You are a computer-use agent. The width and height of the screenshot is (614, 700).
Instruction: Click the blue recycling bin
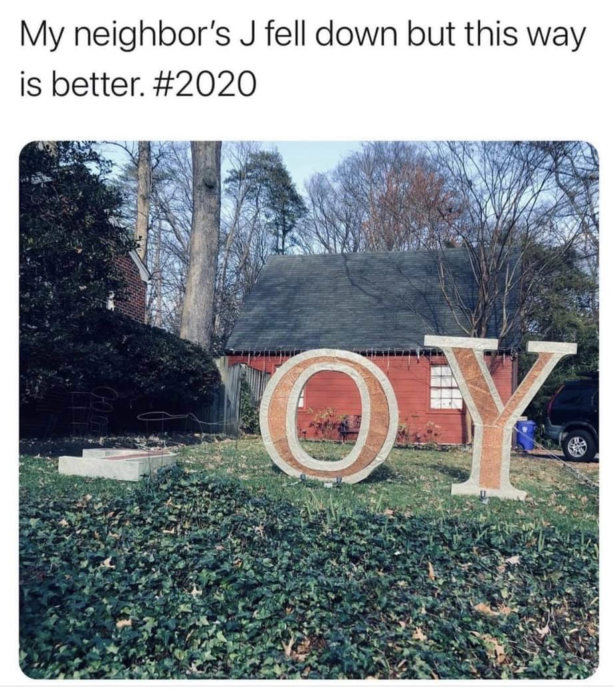[526, 434]
